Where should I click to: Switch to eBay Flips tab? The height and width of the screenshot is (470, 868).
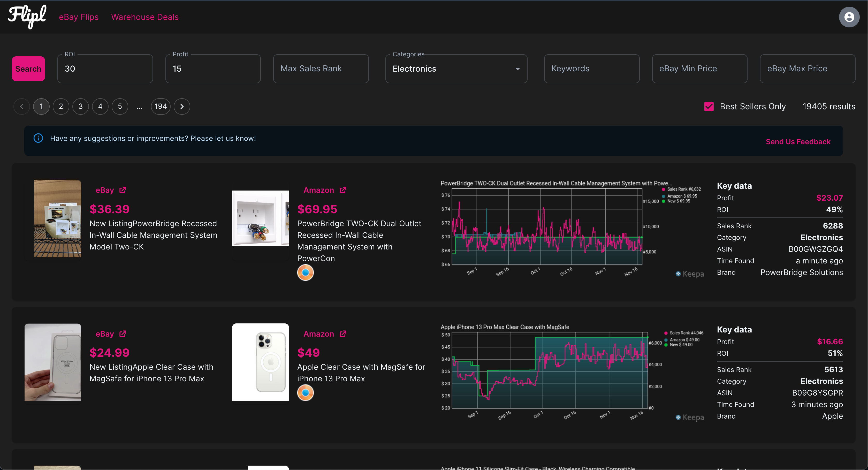[79, 17]
